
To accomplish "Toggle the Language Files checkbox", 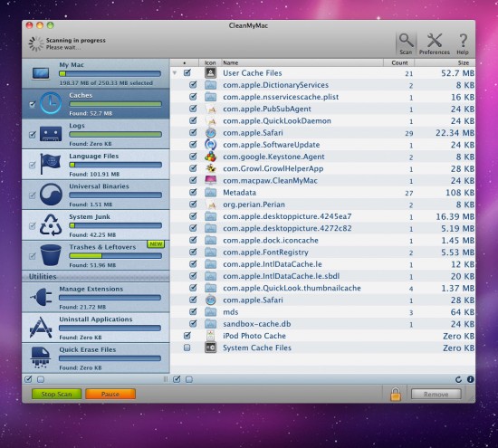I will pos(32,165).
